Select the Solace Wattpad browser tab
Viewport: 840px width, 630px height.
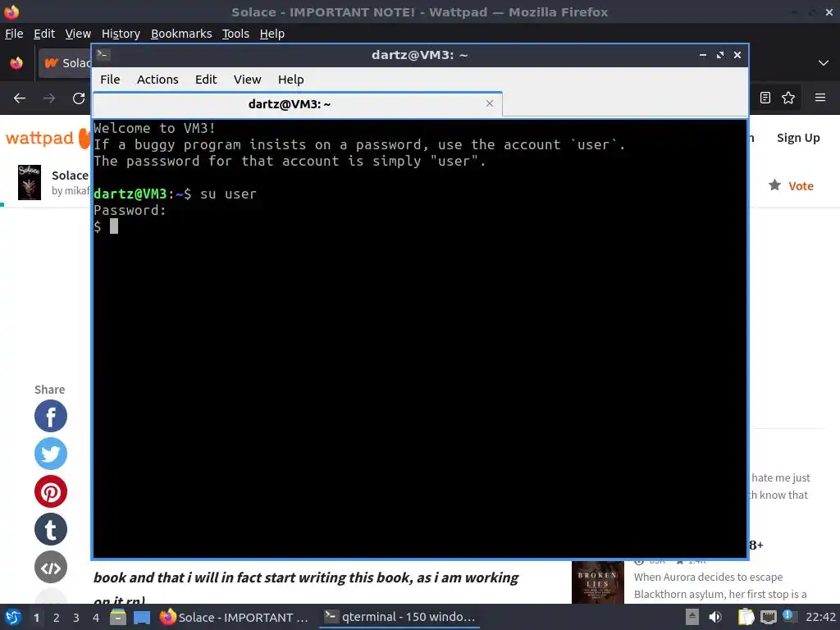click(66, 63)
